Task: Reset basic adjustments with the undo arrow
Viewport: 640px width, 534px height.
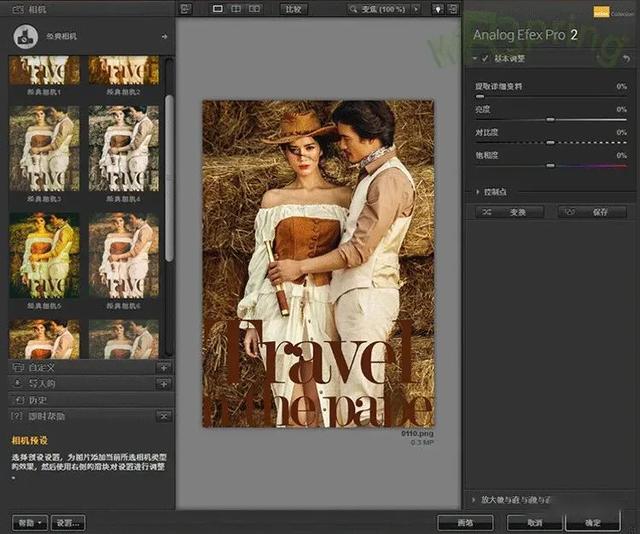Action: [x=626, y=59]
